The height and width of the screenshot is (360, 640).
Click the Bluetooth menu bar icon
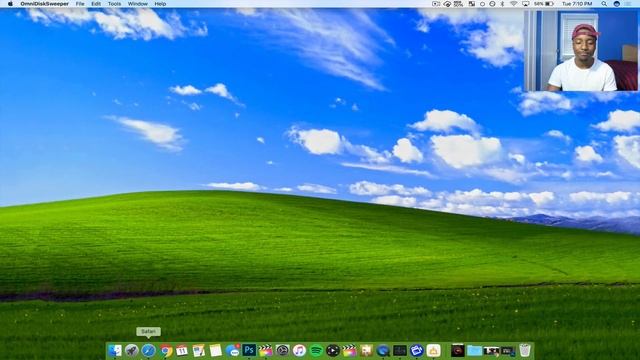(502, 4)
